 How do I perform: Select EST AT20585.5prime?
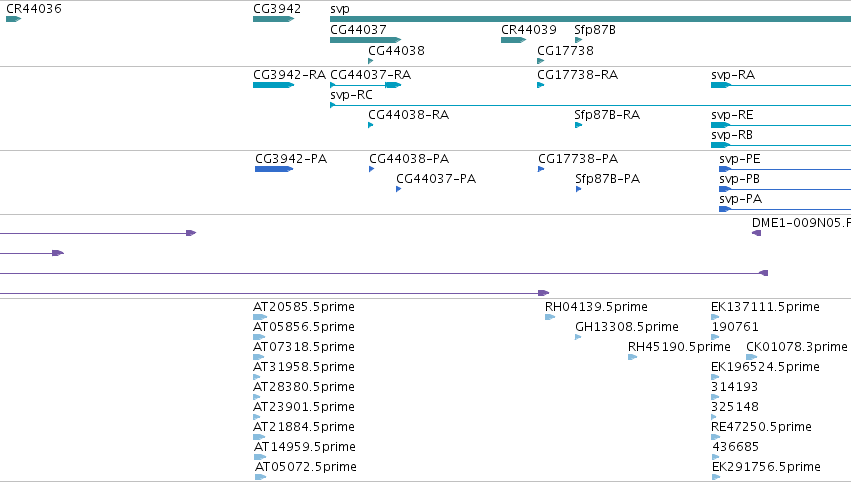point(260,317)
